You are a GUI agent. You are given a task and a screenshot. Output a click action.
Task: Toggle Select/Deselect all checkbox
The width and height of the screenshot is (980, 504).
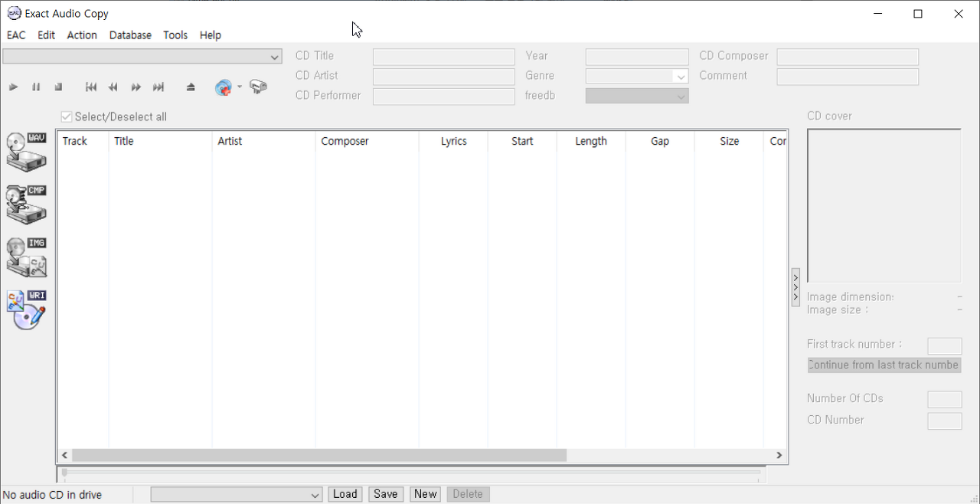pos(67,117)
